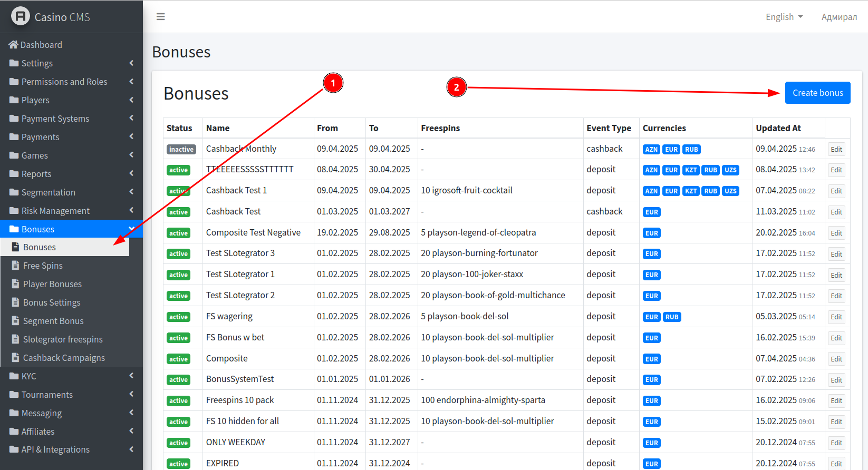
Task: Click the Free Spins document icon
Action: 16,266
